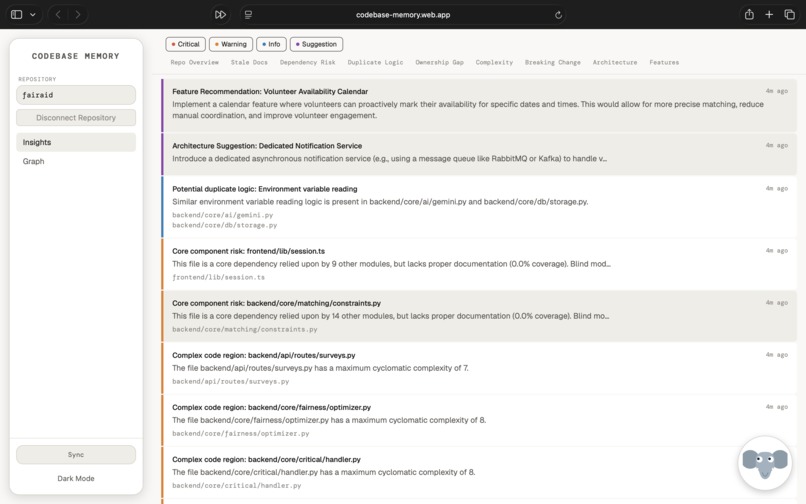Select the Ownership Gap category
Screen dimensions: 806x504
point(439,62)
